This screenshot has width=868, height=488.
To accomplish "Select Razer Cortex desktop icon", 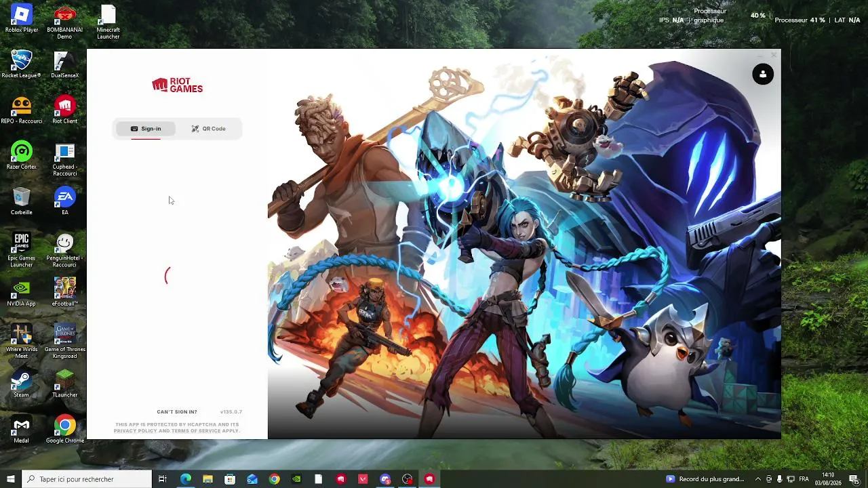I will pyautogui.click(x=22, y=155).
